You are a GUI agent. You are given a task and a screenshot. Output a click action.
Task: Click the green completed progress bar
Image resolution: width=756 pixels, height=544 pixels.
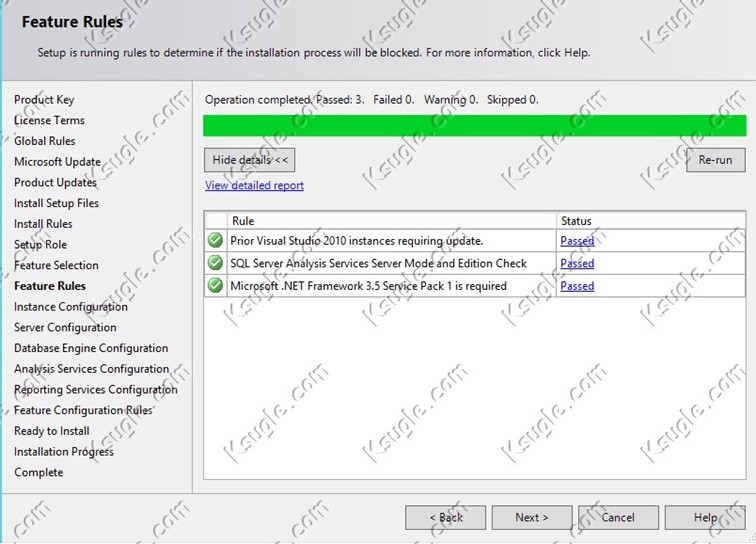(x=474, y=125)
